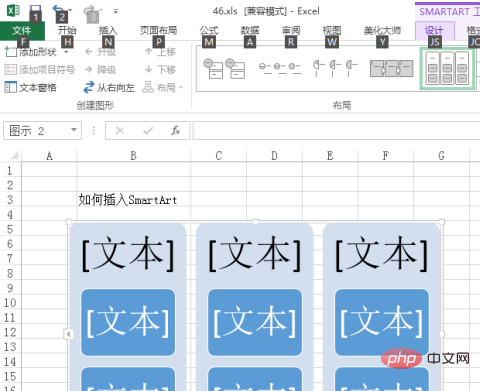
Task: Open the 页面布局 tab
Action: click(x=158, y=31)
